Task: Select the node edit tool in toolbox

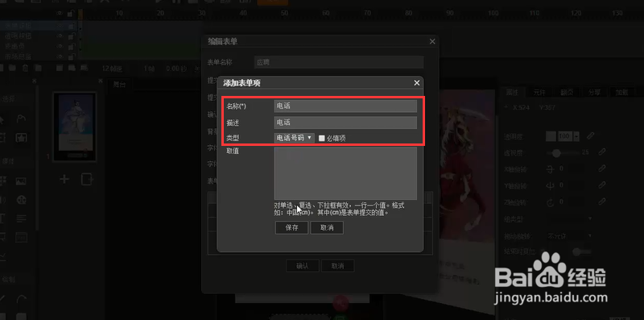Action: click(x=21, y=118)
